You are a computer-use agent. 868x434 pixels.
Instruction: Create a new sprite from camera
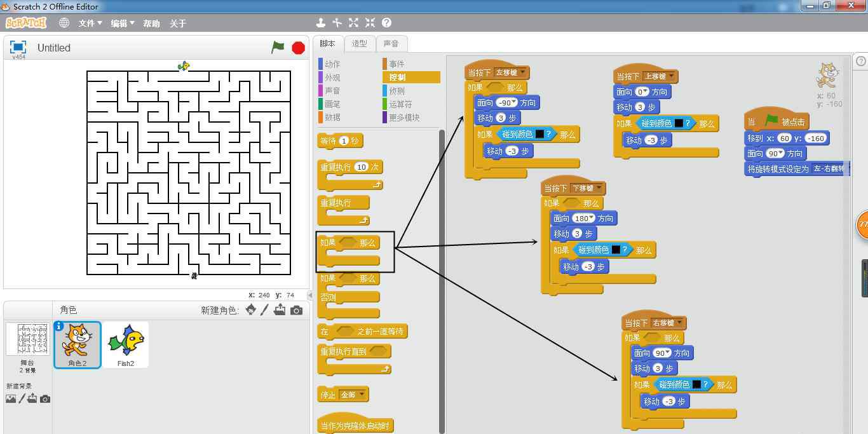point(296,310)
